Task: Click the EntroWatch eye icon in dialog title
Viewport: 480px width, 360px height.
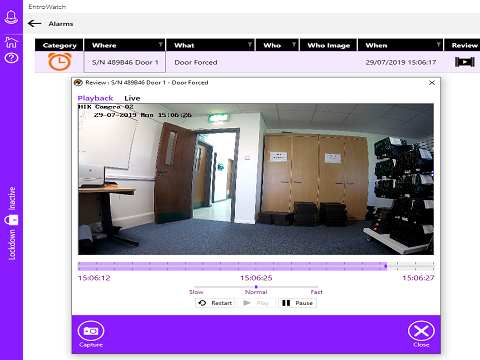Action: click(x=78, y=83)
